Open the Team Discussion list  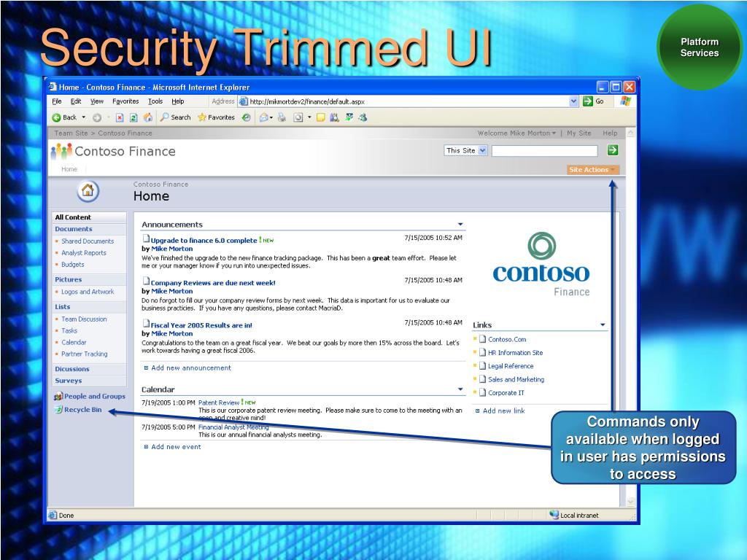pos(84,319)
